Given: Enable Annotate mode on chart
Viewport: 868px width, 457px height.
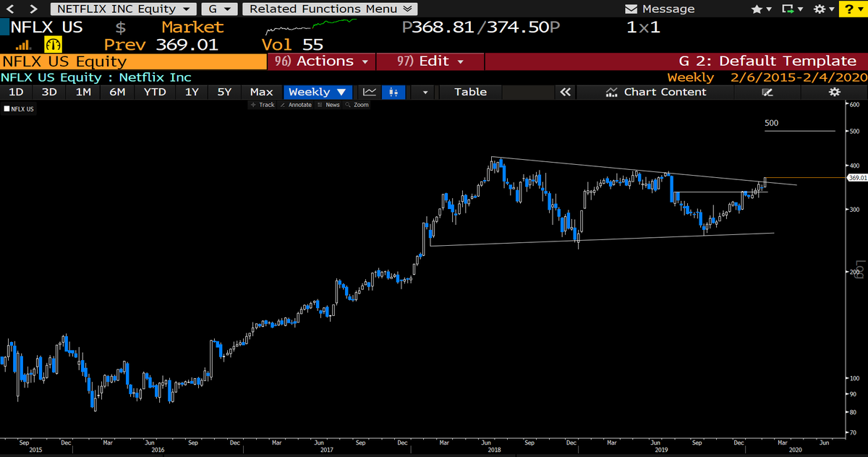Looking at the screenshot, I should click(x=297, y=105).
